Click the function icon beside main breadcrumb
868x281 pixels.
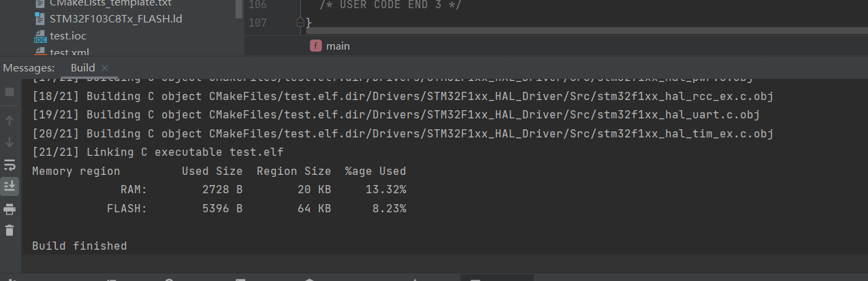[315, 46]
